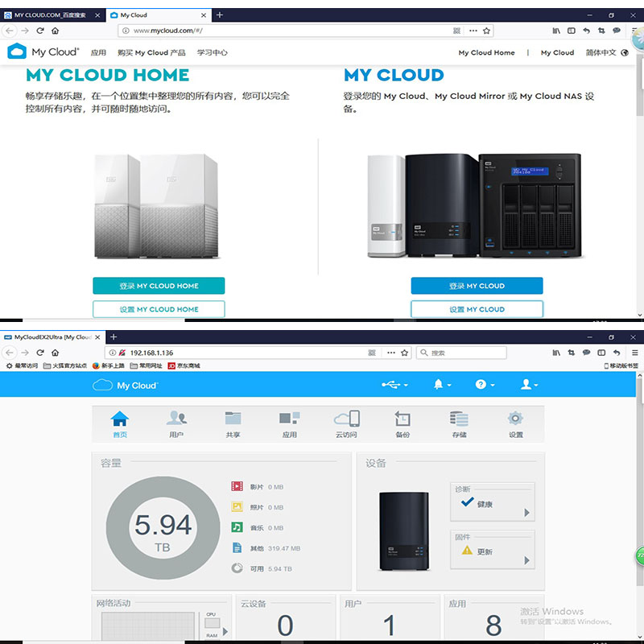Open the 新手上路 bookmark
Viewport: 644px width, 644px height.
(109, 365)
